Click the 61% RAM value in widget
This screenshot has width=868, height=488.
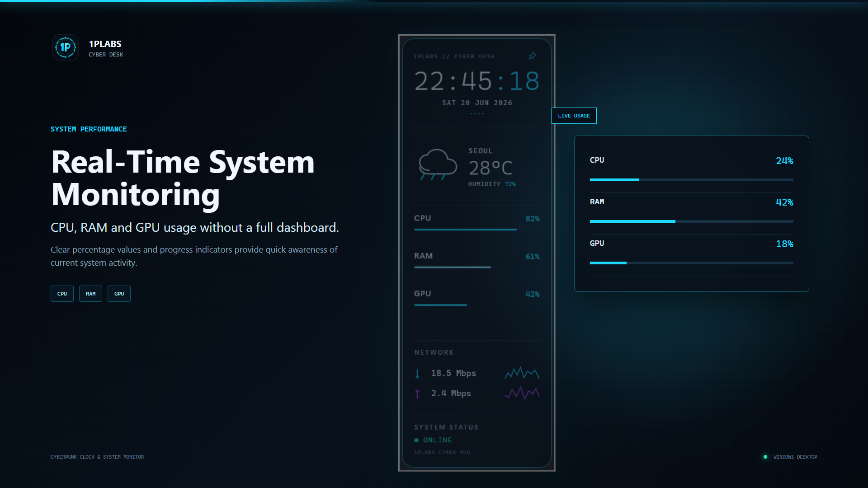pos(533,257)
